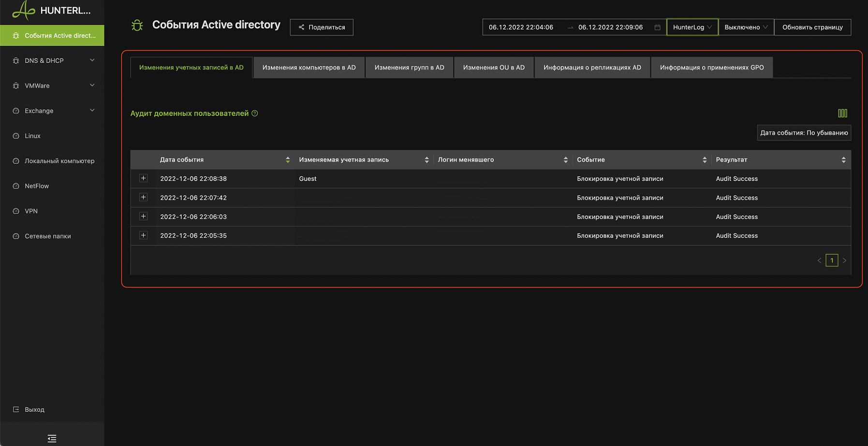Open the HunterLog source dropdown
Screen dimensions: 868x446
point(692,27)
